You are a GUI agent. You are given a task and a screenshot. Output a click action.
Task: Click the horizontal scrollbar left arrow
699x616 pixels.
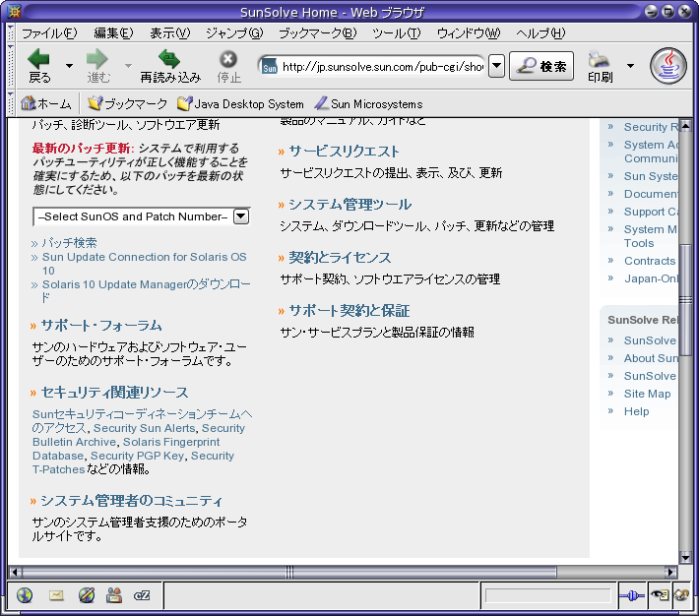[x=14, y=572]
